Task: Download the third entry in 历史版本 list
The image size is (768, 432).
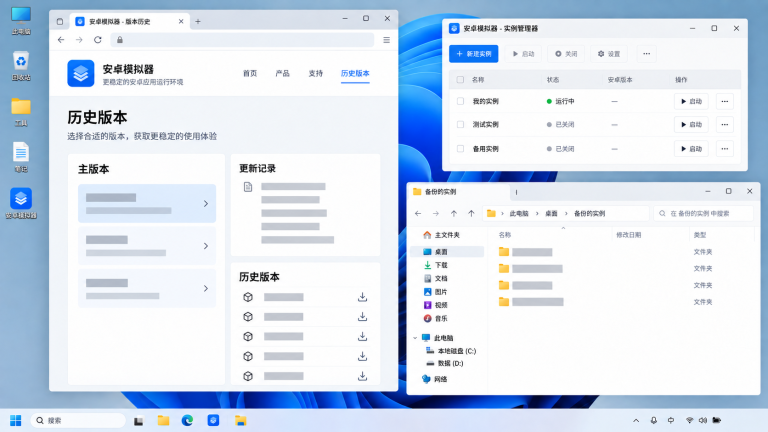Action: [x=362, y=336]
